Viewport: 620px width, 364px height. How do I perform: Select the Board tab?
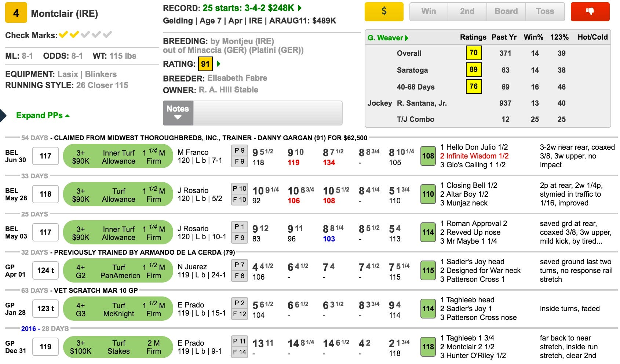point(506,11)
